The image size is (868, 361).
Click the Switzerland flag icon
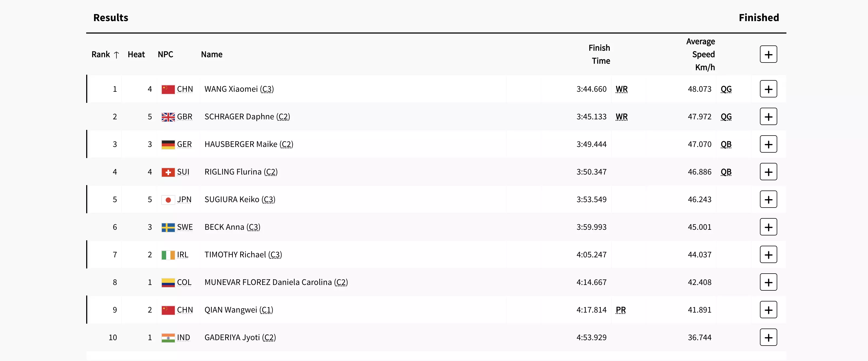point(168,172)
